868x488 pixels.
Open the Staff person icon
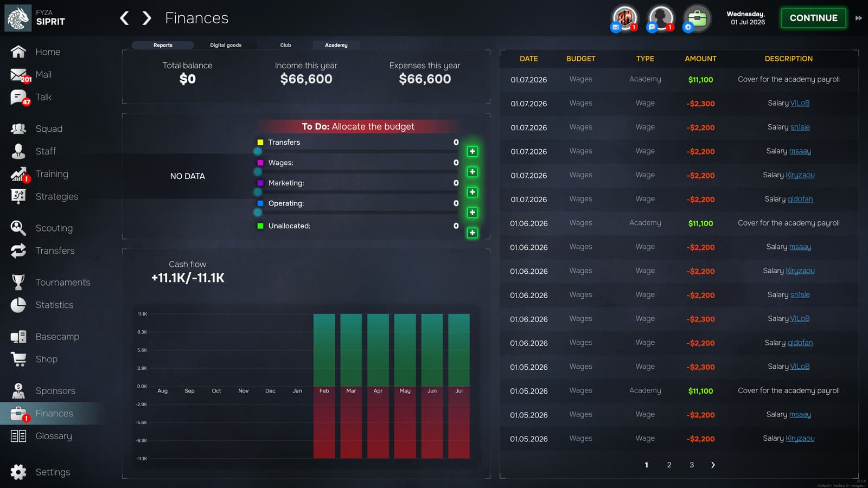[18, 151]
